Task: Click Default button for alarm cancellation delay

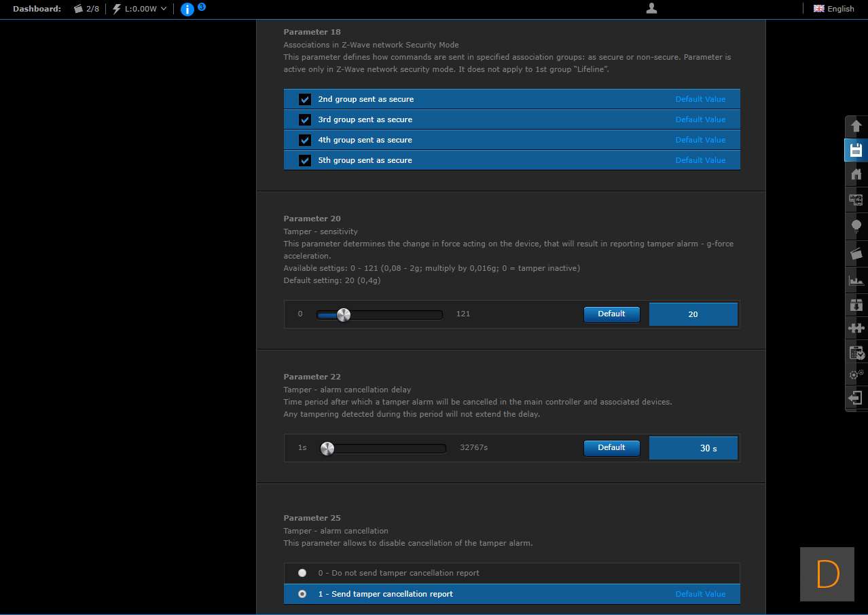Action: (611, 448)
